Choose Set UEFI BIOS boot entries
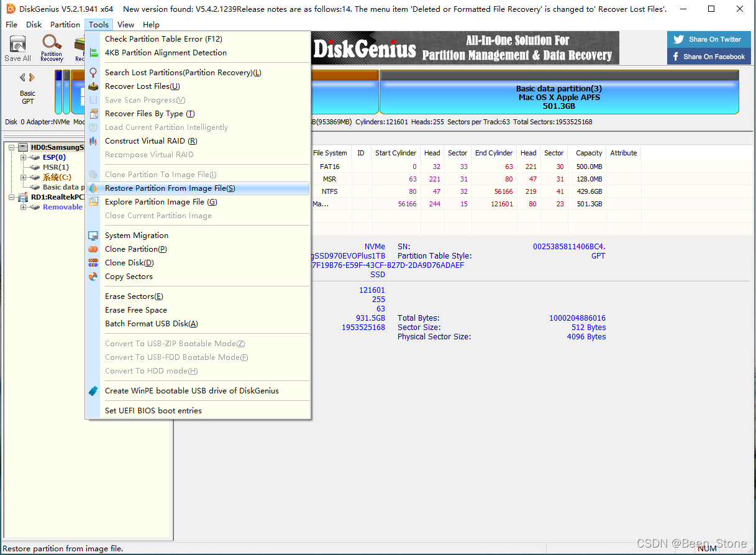Screen dimensions: 756x555 [198, 411]
